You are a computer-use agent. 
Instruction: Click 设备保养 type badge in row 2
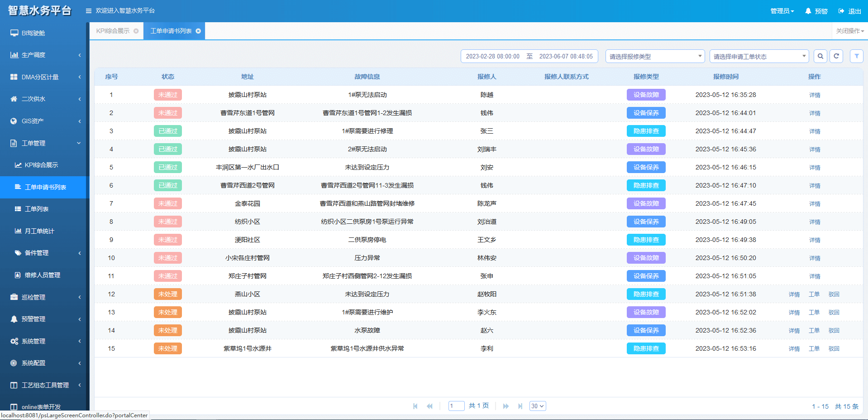click(646, 113)
